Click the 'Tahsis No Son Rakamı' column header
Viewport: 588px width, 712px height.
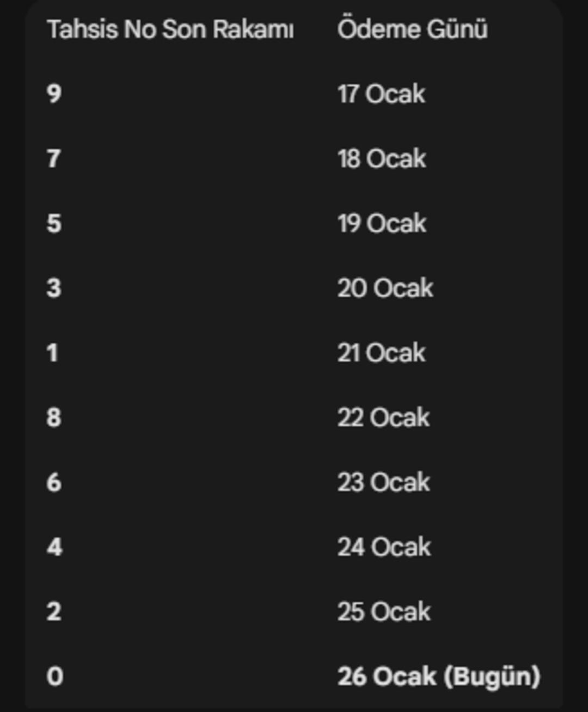(170, 29)
